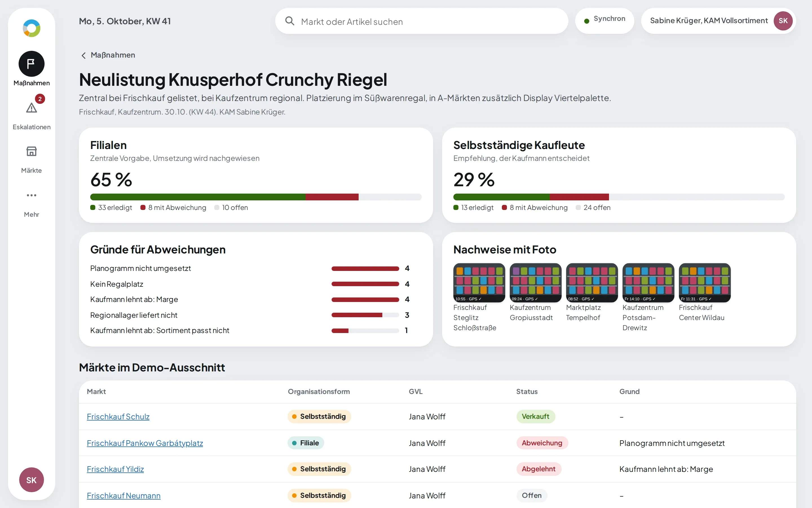Open Frischkauf Steglitz Schloßstraße photo thumbnail
This screenshot has height=508, width=812.
tap(479, 283)
